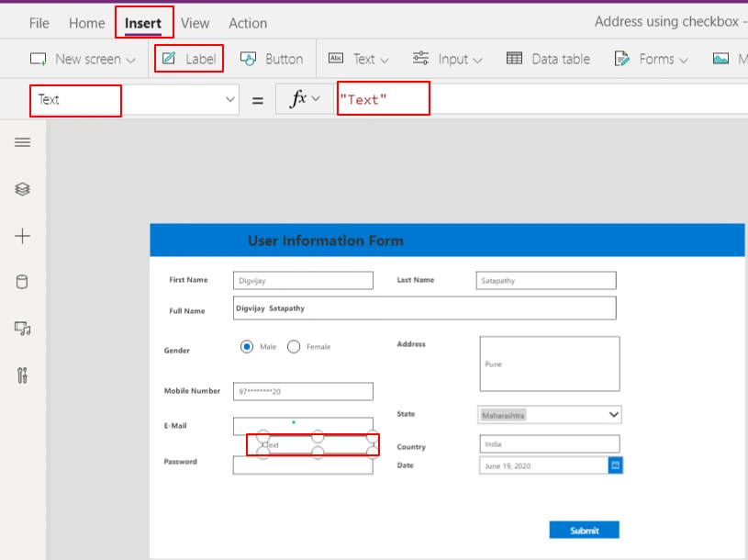Open the Forms dropdown

651,59
